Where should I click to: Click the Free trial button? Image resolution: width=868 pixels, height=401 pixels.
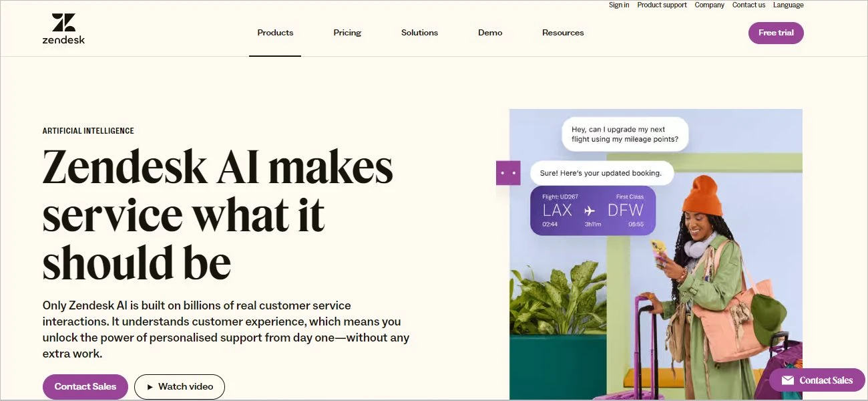776,33
